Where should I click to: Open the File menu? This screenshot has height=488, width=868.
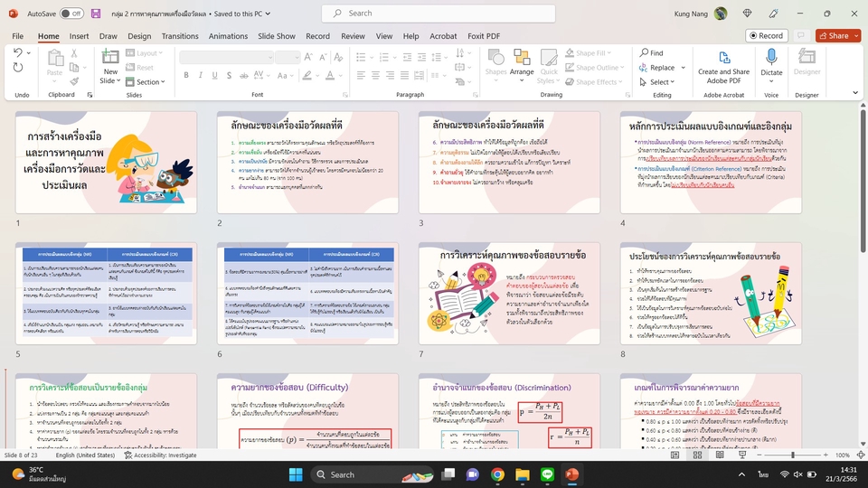[x=18, y=36]
